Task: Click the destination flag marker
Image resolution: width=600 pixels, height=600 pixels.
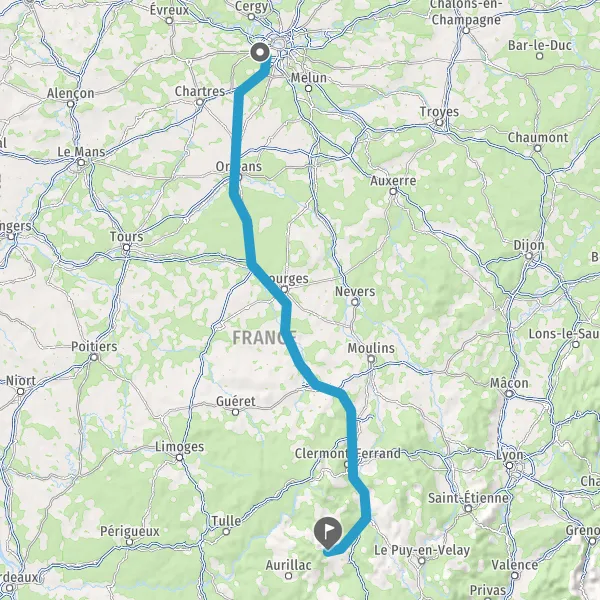Action: click(328, 533)
